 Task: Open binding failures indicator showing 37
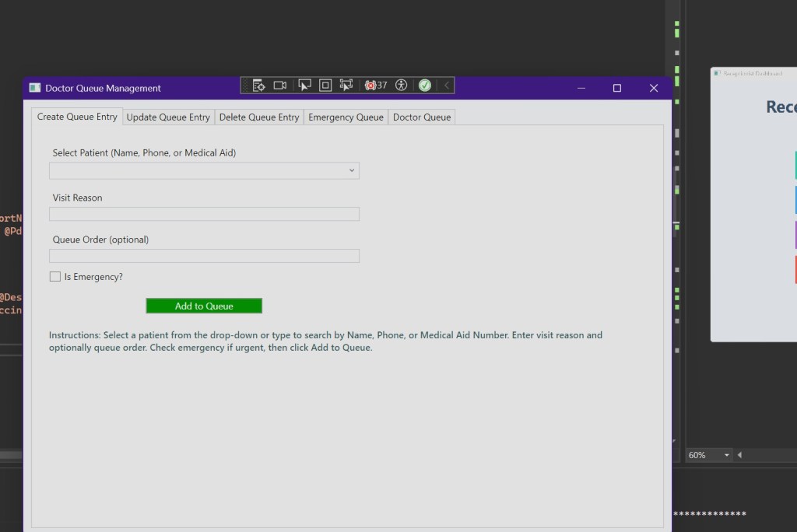point(376,86)
